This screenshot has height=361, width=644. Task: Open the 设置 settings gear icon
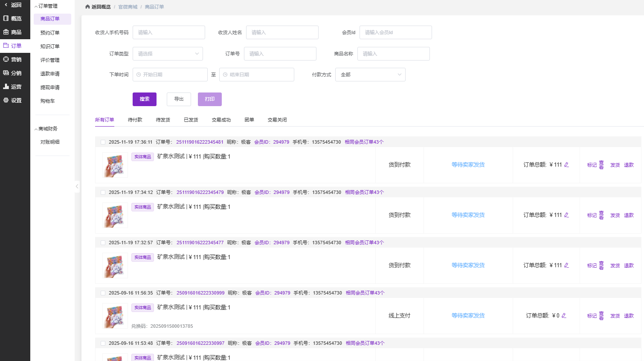pos(6,100)
